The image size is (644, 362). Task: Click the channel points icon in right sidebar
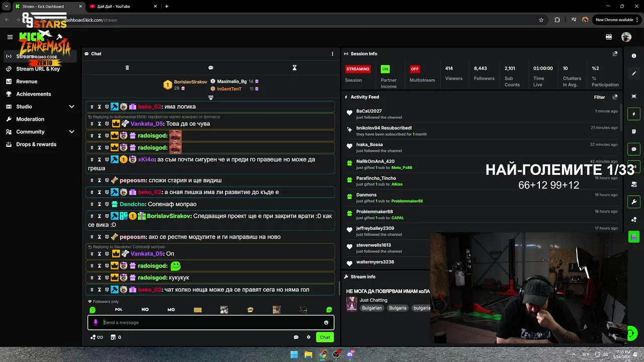pyautogui.click(x=634, y=219)
